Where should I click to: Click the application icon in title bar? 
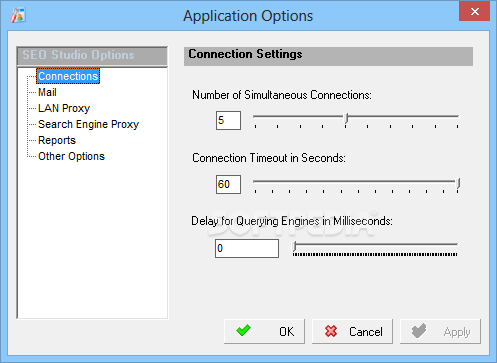point(18,15)
